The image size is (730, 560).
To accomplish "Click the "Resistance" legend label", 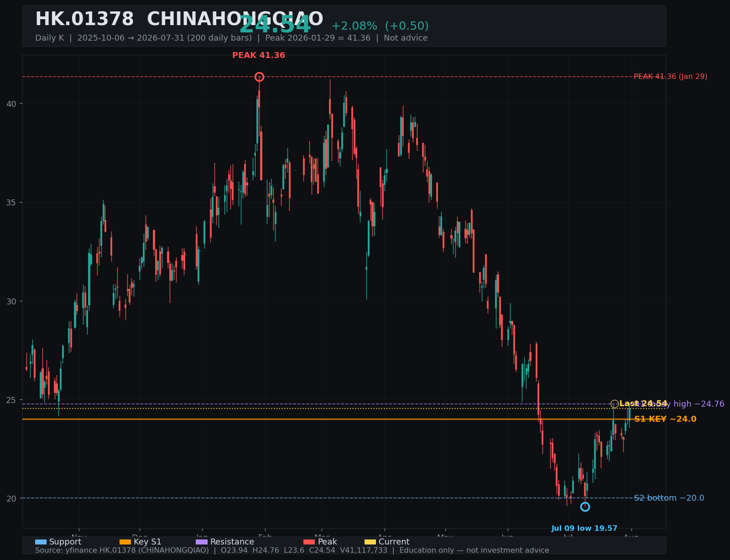I will click(232, 542).
